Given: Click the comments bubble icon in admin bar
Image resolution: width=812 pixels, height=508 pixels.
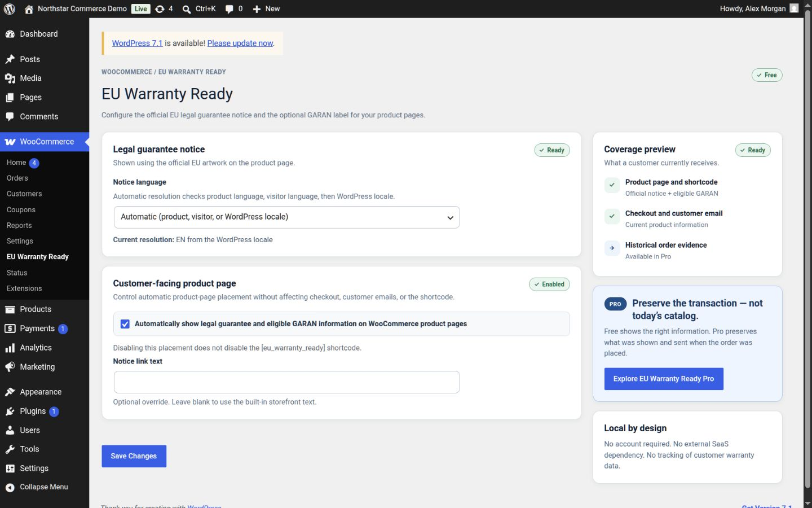Looking at the screenshot, I should (x=230, y=9).
